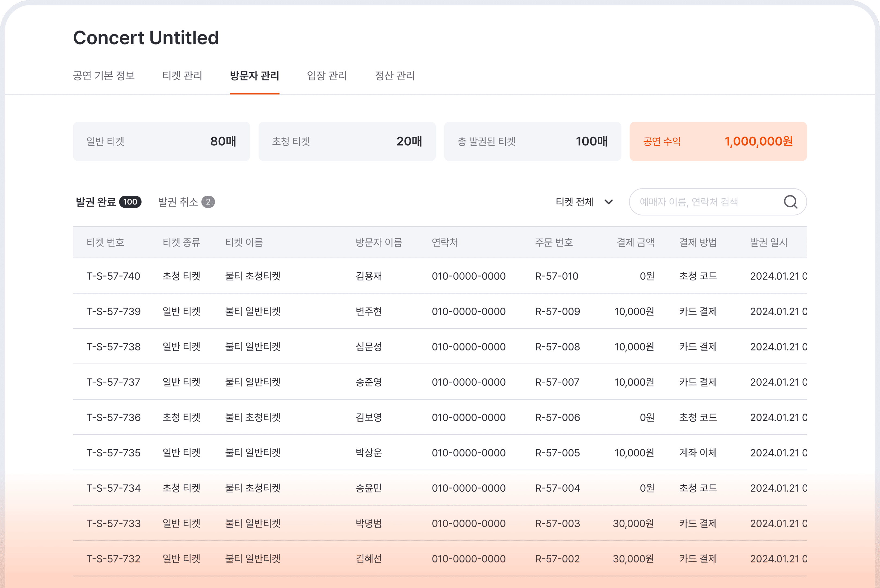
Task: Select visitor row 박명범
Action: [x=368, y=523]
